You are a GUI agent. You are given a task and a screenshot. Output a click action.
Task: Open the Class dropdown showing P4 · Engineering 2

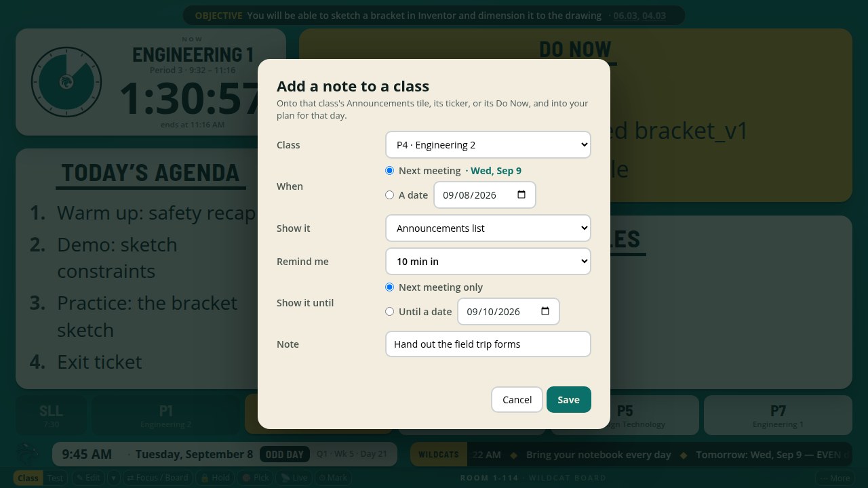click(x=488, y=145)
